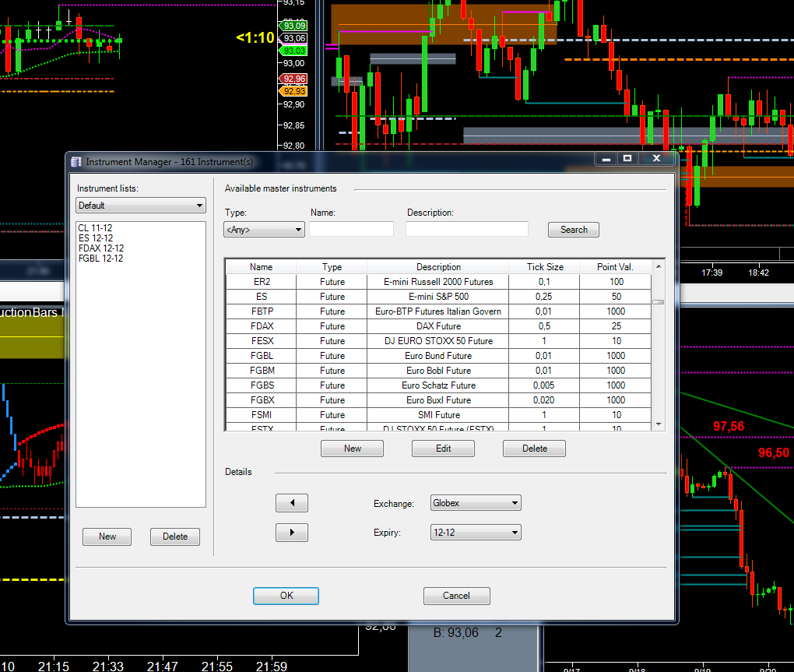Image resolution: width=794 pixels, height=672 pixels.
Task: Sort by the Name column header
Action: [261, 267]
